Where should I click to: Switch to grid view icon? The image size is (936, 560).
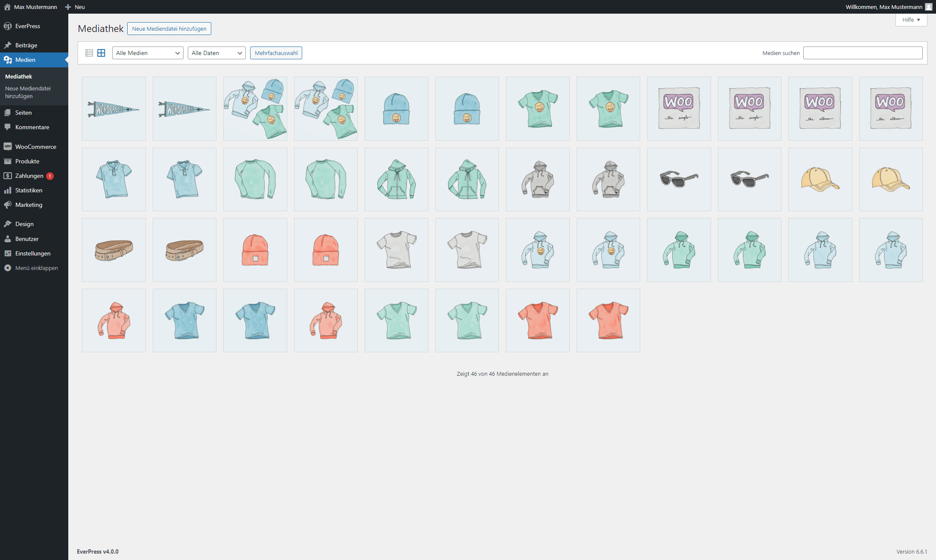pyautogui.click(x=101, y=53)
